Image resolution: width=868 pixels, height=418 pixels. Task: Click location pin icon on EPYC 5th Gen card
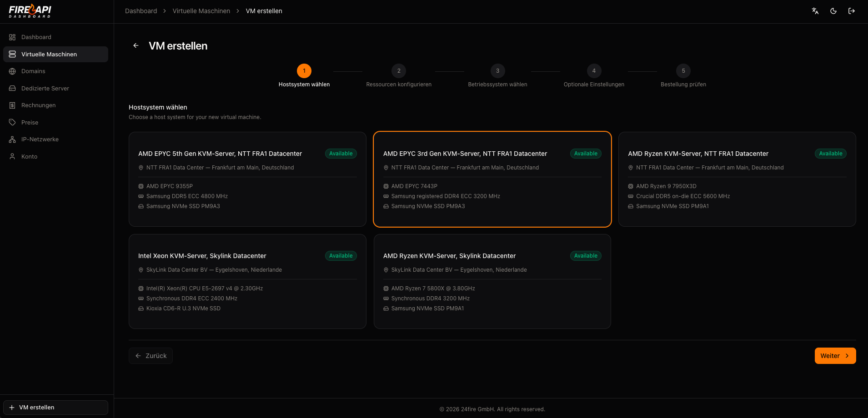141,168
